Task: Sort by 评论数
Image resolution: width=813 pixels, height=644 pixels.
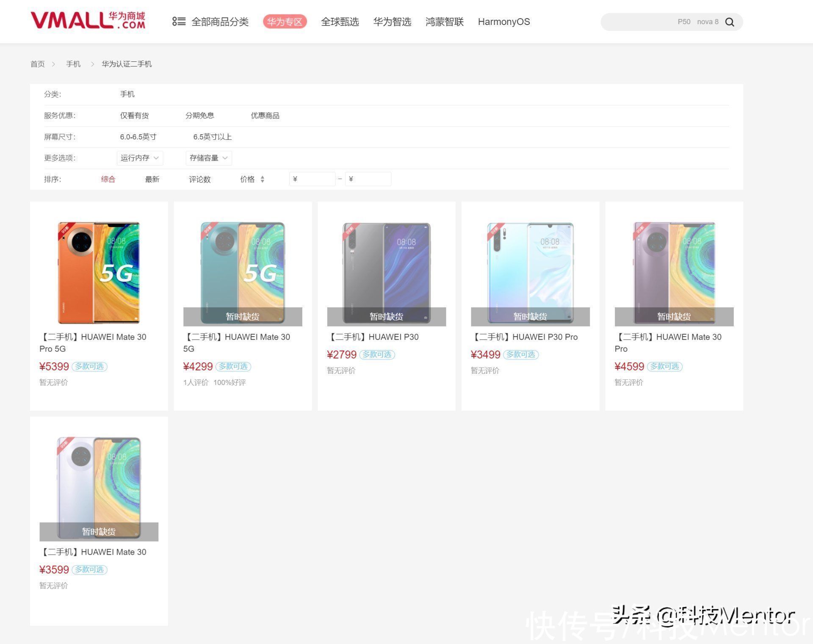Action: click(200, 179)
